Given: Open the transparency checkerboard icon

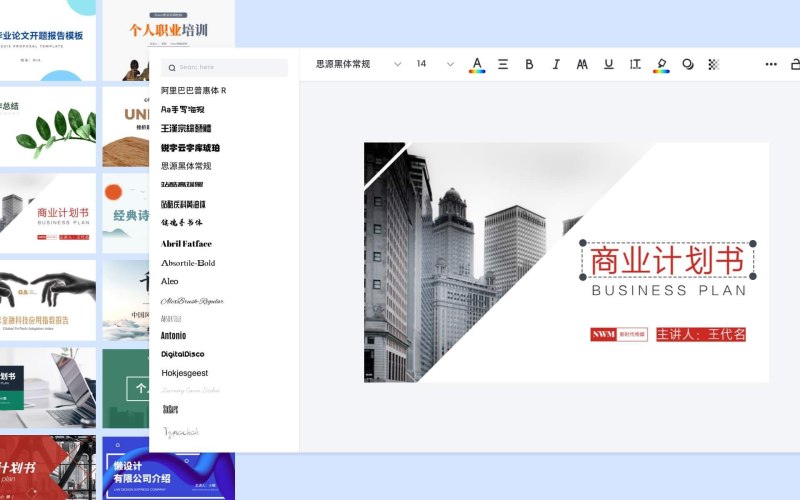Looking at the screenshot, I should tap(714, 64).
